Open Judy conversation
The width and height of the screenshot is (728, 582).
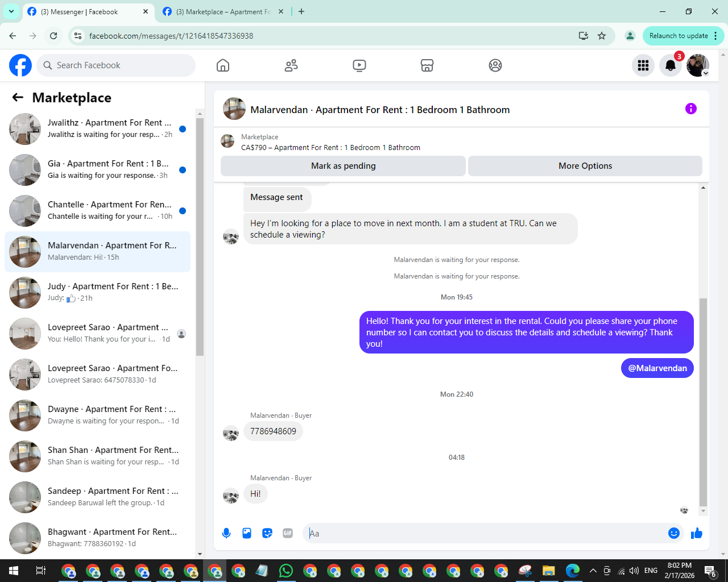pyautogui.click(x=97, y=293)
